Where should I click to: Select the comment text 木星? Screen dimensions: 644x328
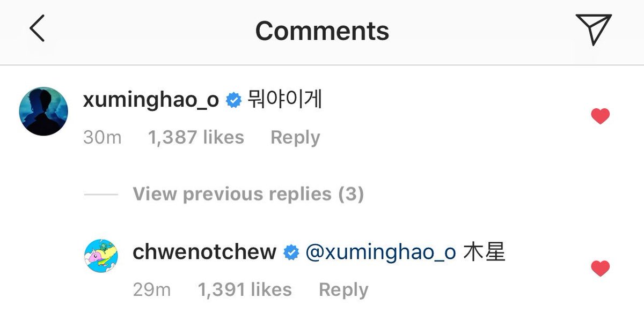click(x=484, y=251)
